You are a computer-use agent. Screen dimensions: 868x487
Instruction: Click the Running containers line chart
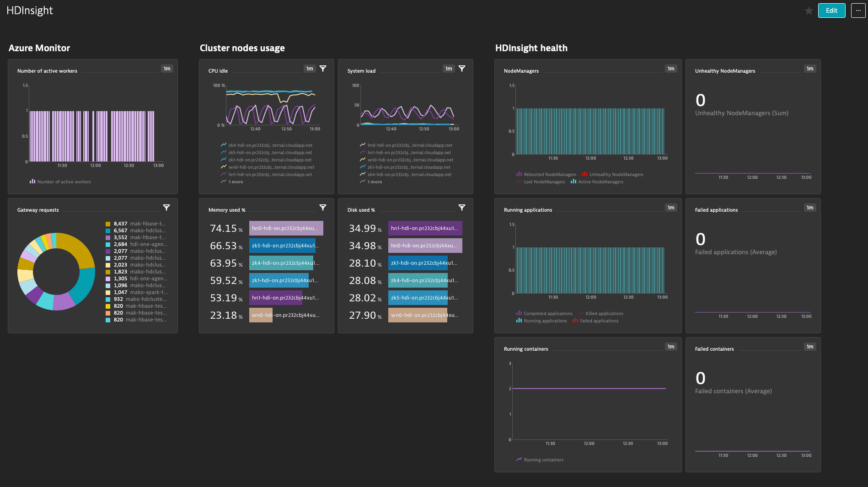[589, 401]
